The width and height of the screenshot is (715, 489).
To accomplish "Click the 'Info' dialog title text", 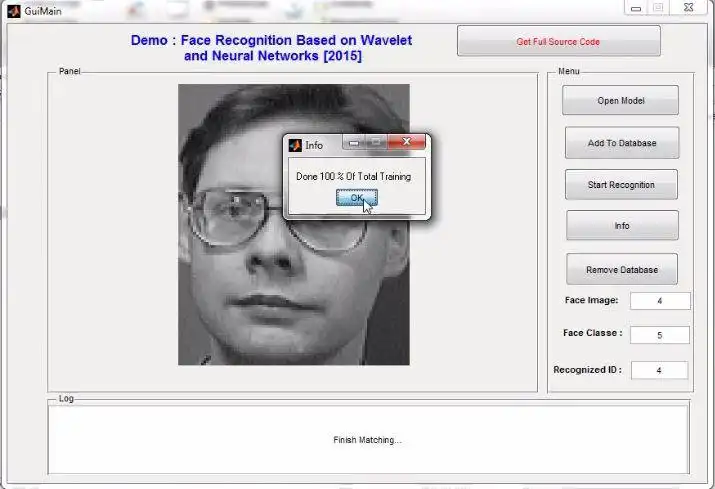I will (314, 146).
